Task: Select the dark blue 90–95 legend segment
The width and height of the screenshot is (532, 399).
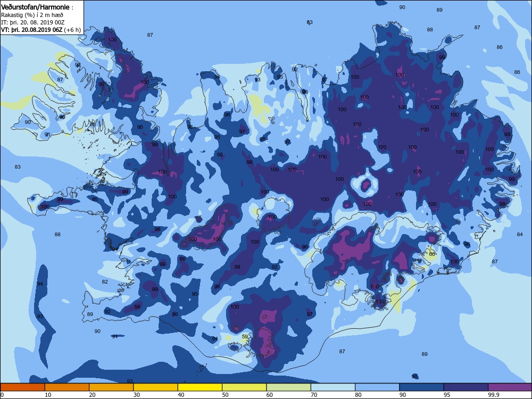Action: [422, 387]
